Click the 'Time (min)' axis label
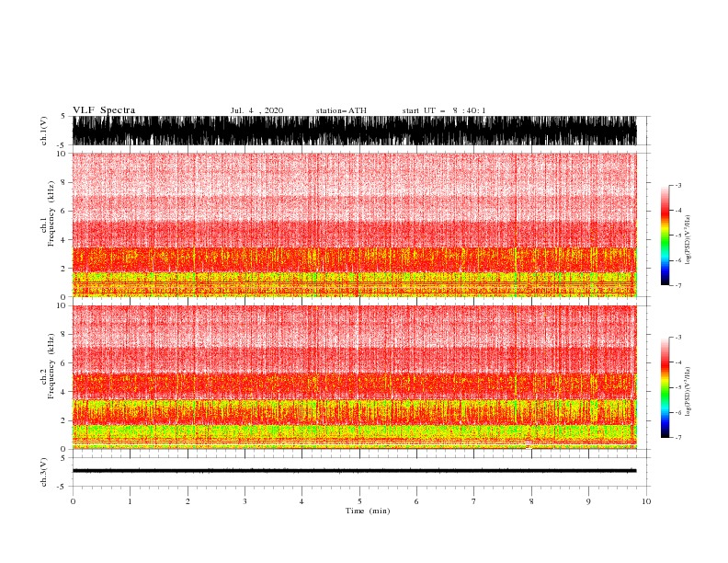Viewport: 728px width, 563px height. pos(368,511)
